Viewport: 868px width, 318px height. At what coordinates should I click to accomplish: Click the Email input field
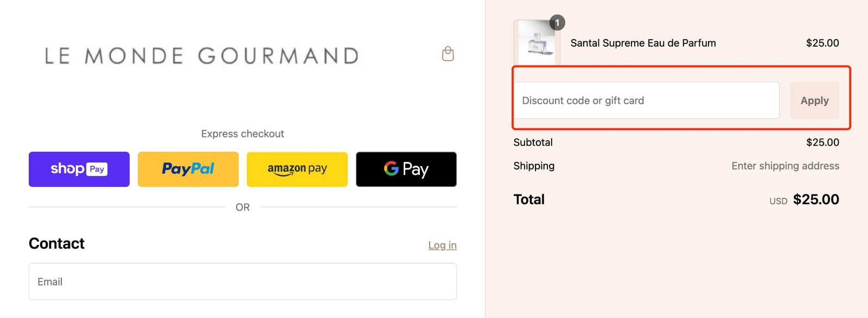point(242,281)
